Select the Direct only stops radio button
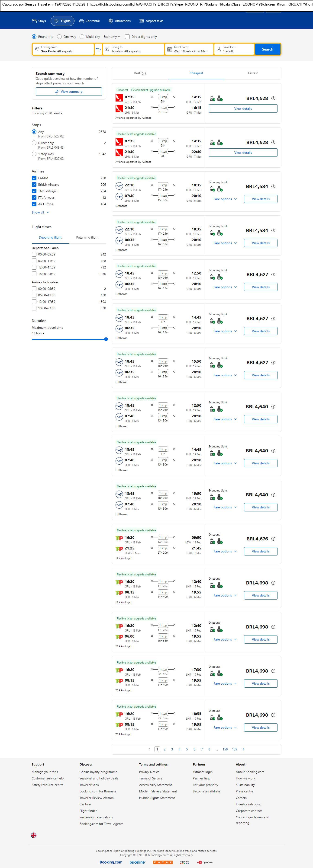The image size is (313, 868). click(34, 143)
